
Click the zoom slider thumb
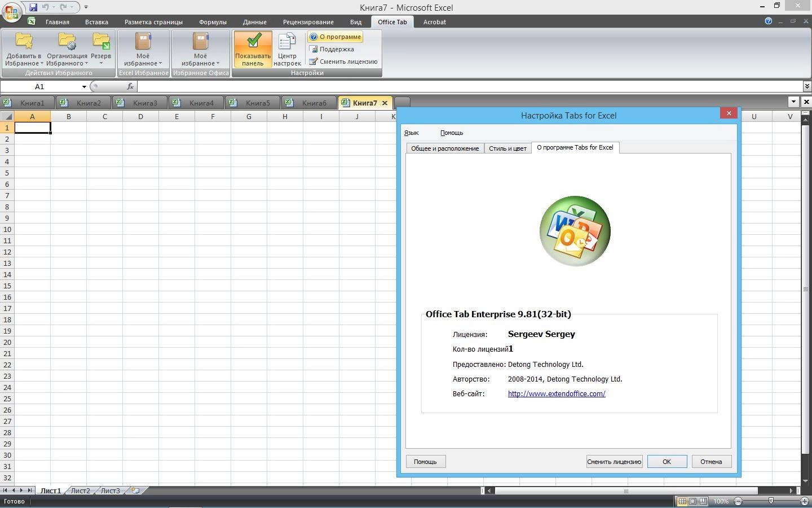pyautogui.click(x=771, y=501)
